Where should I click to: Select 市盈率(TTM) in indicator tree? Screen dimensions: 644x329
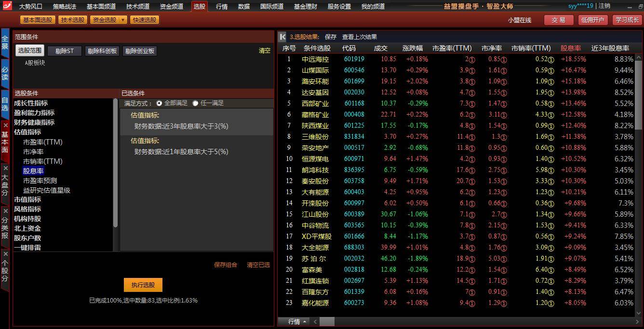tap(43, 142)
